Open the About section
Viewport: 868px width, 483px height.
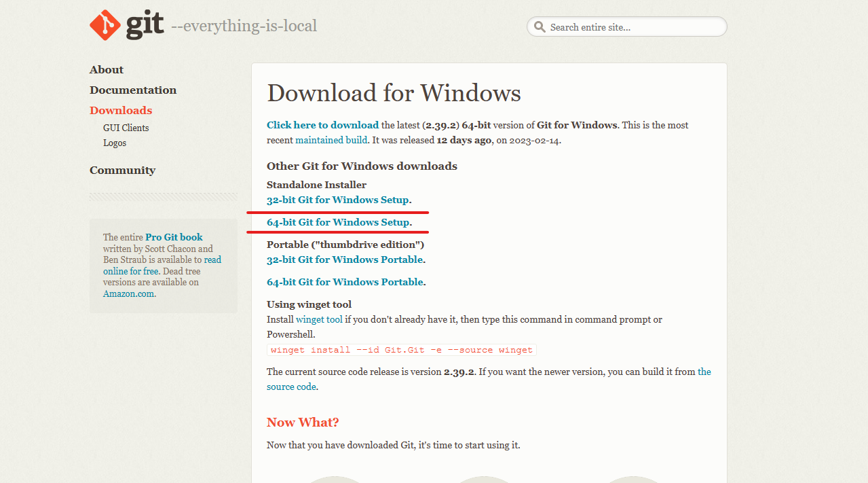click(107, 70)
